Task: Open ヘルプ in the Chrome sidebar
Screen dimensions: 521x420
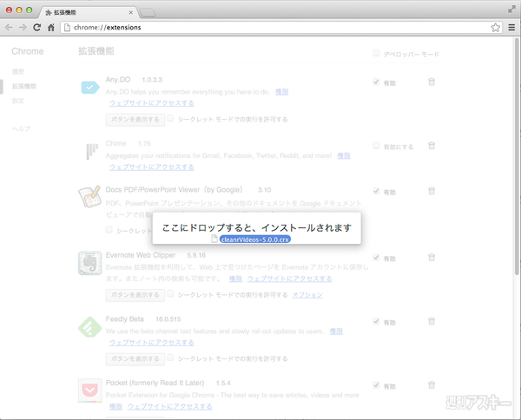Action: pyautogui.click(x=21, y=128)
